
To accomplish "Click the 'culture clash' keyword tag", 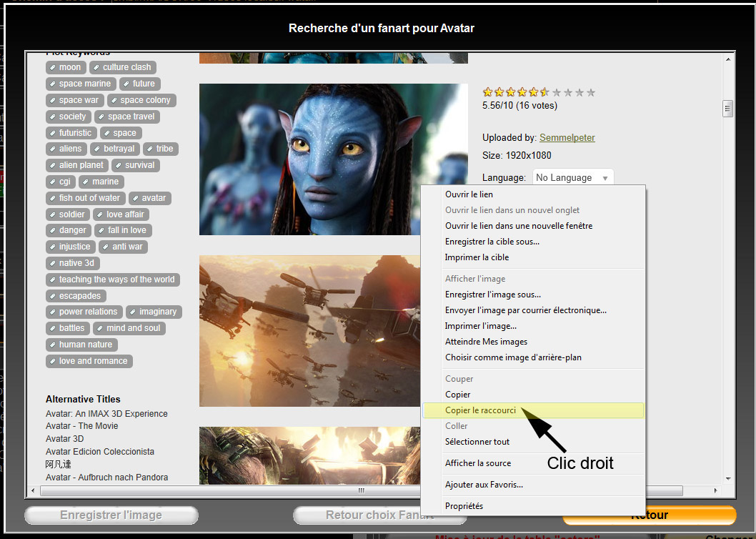I will click(x=123, y=67).
